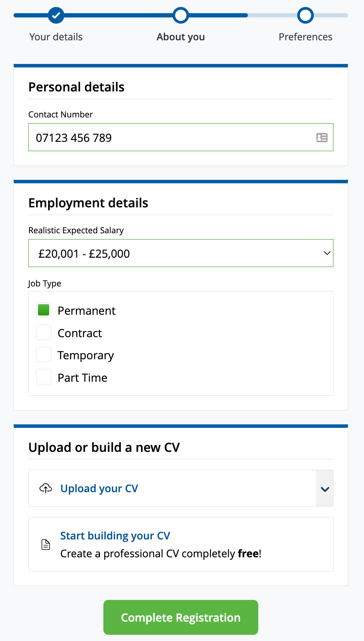The image size is (364, 641).
Task: Click the contact card autofill icon
Action: (x=322, y=138)
